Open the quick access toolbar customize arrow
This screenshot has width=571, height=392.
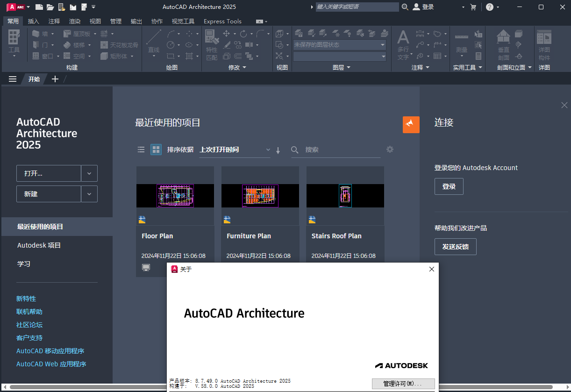pos(93,7)
